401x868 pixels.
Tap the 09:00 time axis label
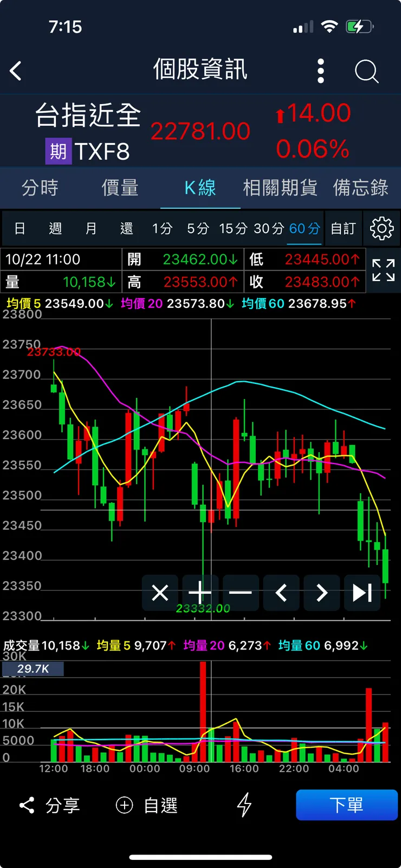(x=194, y=768)
